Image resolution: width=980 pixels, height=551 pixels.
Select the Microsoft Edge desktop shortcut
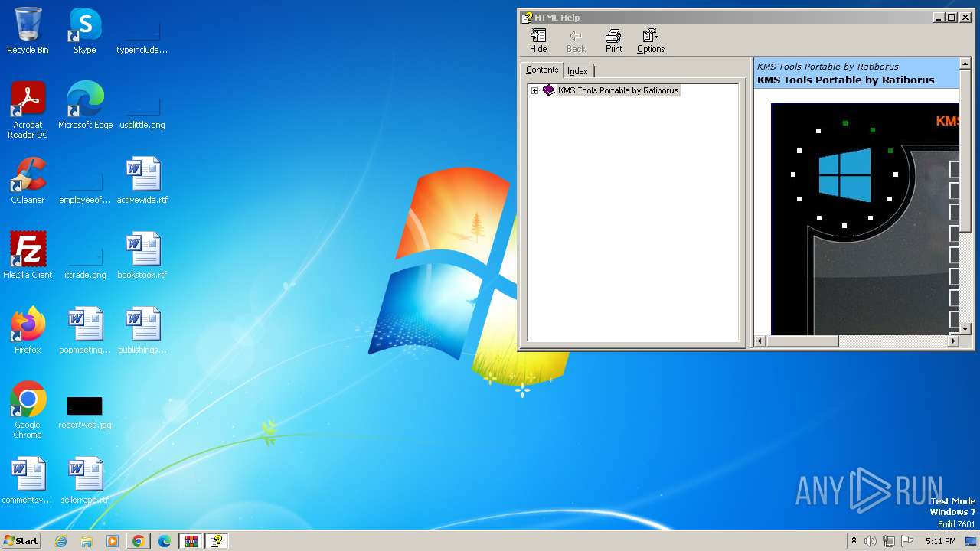(x=85, y=106)
